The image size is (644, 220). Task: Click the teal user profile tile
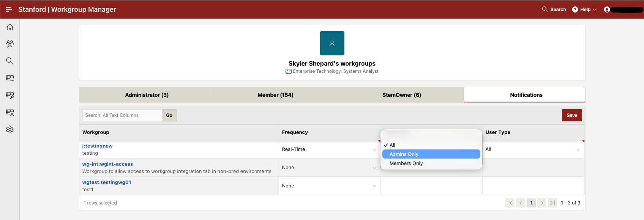[x=332, y=43]
